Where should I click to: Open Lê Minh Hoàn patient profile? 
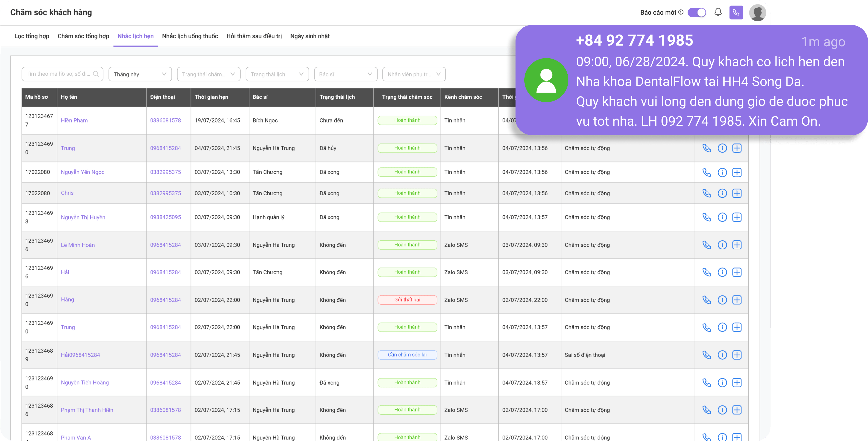coord(78,245)
